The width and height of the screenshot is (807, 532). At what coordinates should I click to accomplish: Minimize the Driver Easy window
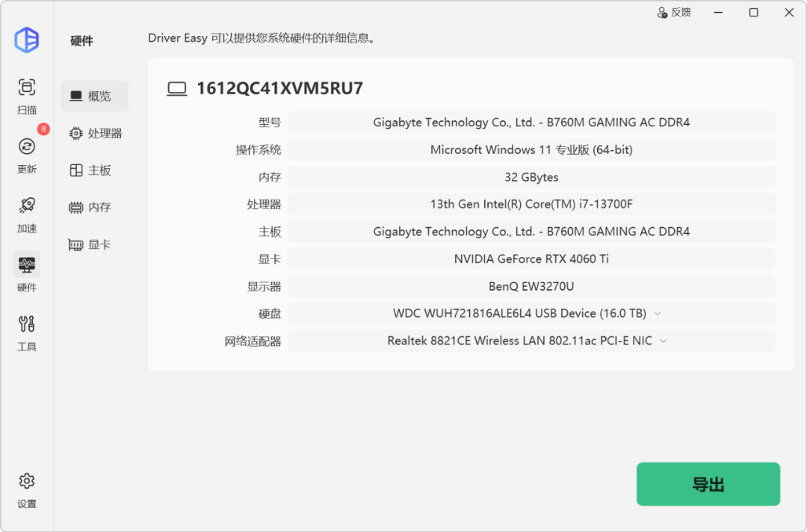(719, 13)
